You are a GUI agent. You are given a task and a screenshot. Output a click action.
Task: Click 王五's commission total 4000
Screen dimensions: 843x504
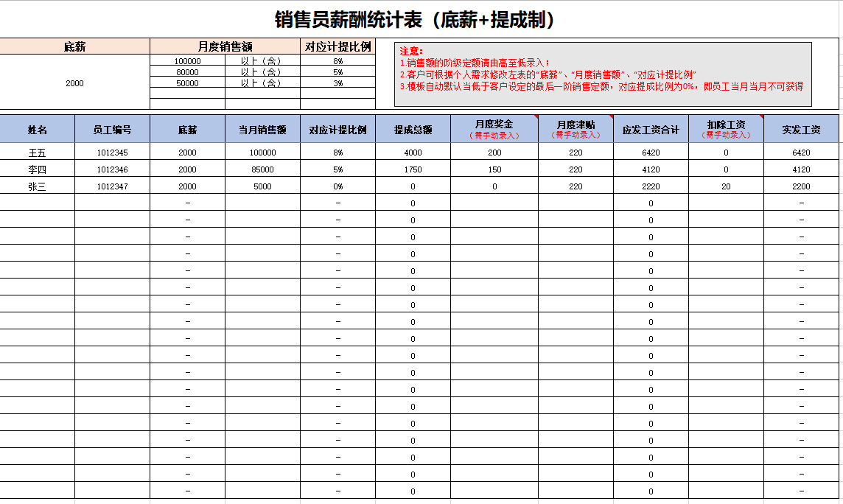pos(413,153)
